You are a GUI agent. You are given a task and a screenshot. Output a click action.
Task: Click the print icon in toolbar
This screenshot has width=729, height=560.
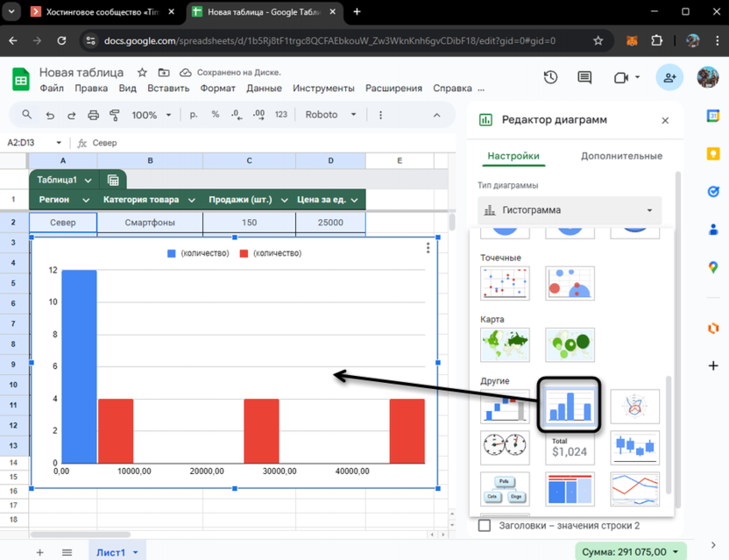pos(93,115)
